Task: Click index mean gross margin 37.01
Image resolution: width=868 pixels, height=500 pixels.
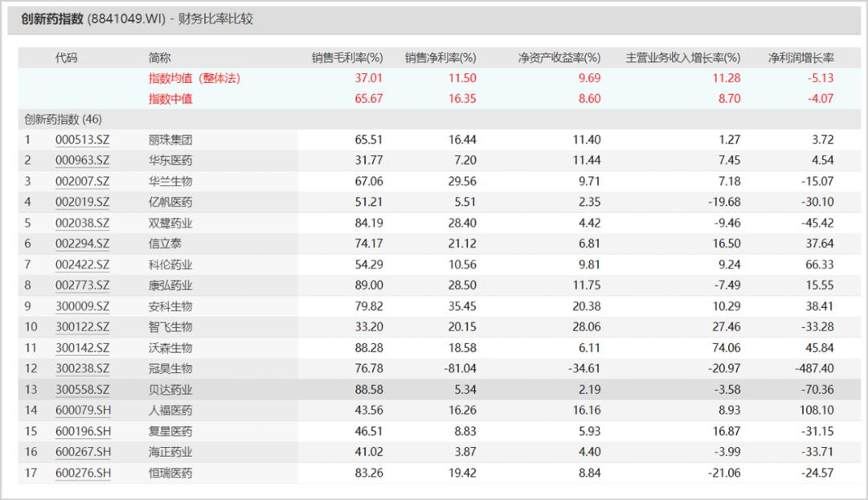Action: [x=369, y=78]
